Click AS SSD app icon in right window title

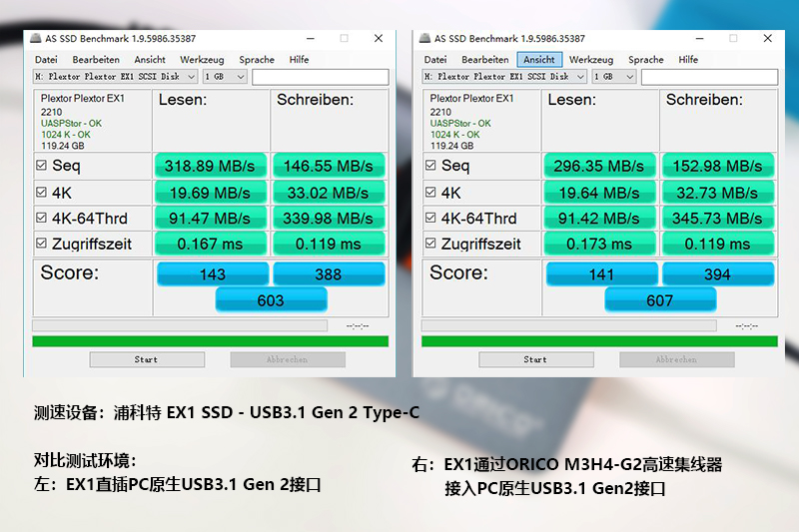click(x=425, y=38)
